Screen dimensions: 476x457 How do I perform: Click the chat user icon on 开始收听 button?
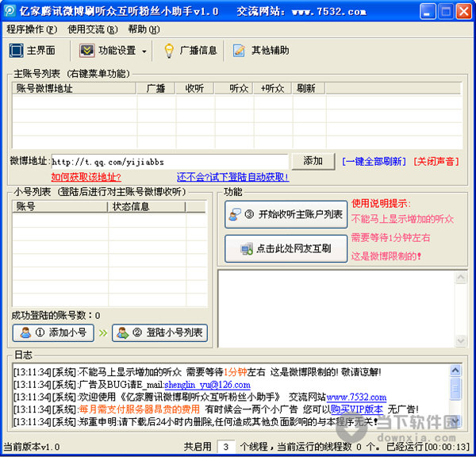(235, 214)
